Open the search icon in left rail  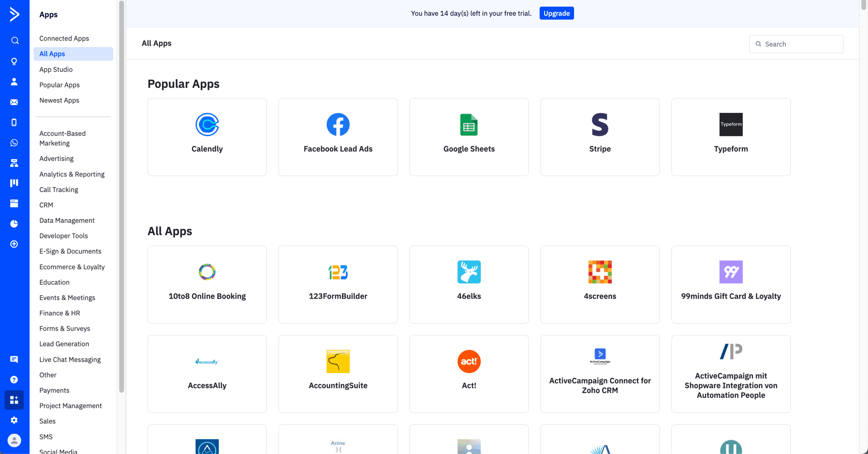(14, 41)
